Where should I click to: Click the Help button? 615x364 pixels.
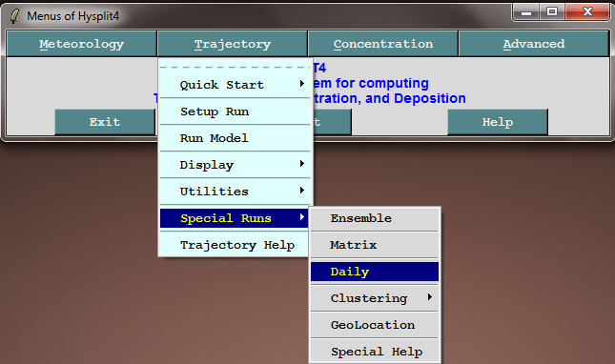[x=498, y=122]
